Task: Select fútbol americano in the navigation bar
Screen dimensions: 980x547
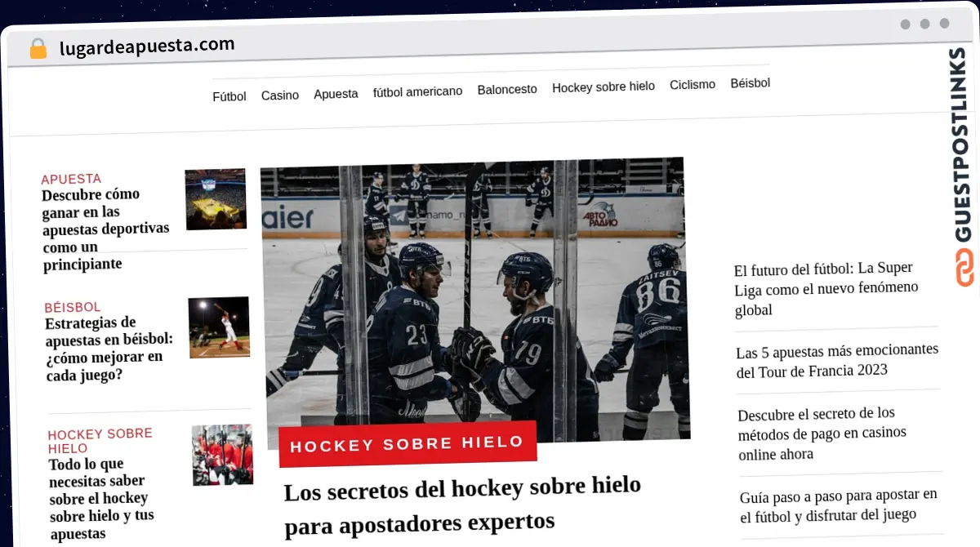Action: point(417,91)
